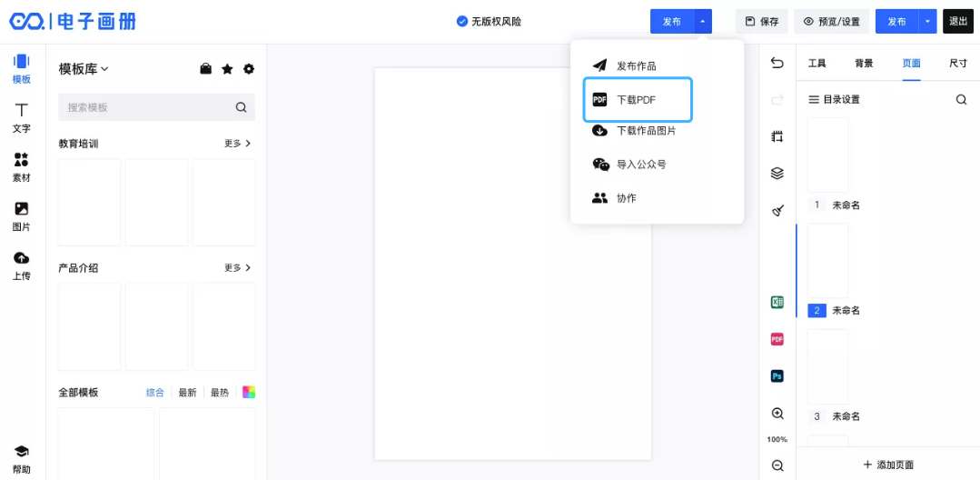Screen dimensions: 980x480
Task: Open the 模板 section in the left sidebar
Action: (21, 69)
